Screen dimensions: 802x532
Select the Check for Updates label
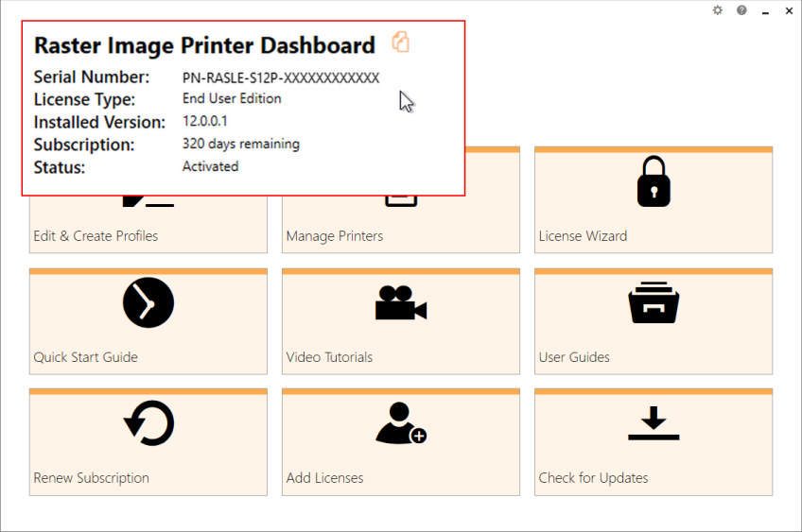(x=593, y=478)
